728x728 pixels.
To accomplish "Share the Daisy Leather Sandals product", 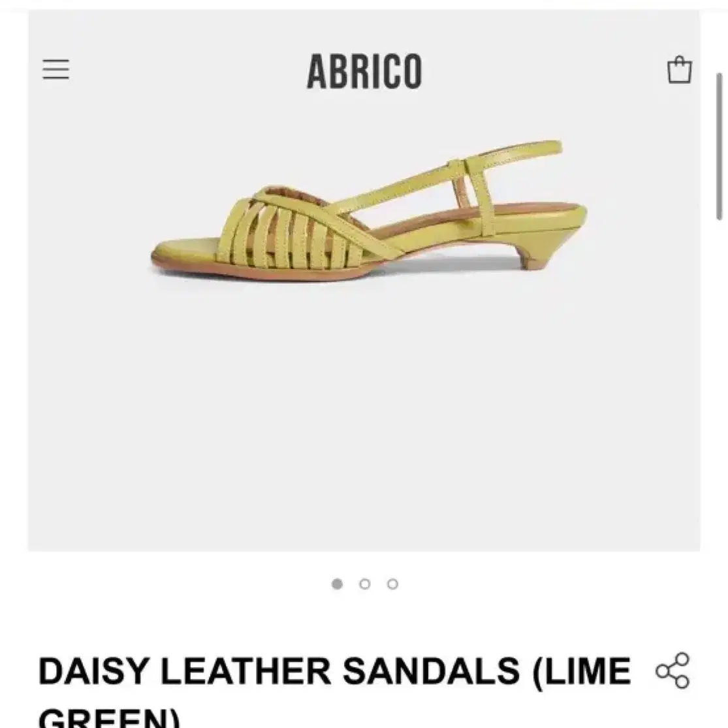I will [x=673, y=671].
